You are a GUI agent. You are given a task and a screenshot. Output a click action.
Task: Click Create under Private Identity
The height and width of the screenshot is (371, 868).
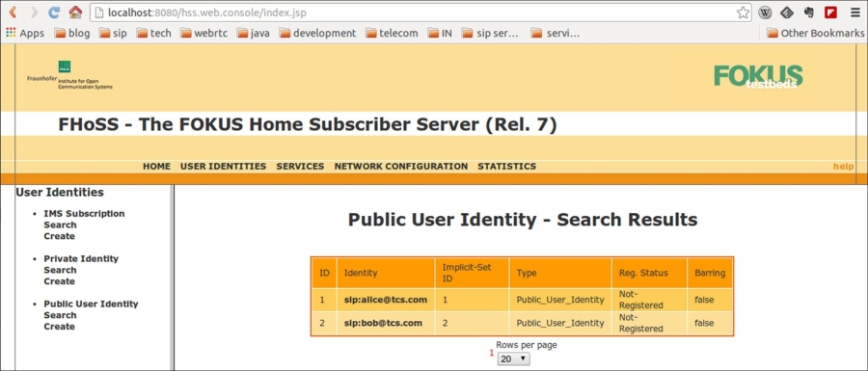pos(59,280)
